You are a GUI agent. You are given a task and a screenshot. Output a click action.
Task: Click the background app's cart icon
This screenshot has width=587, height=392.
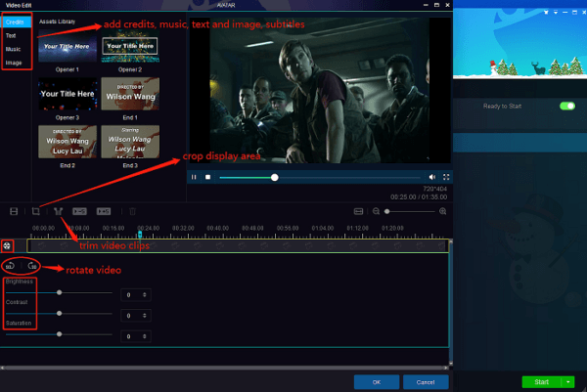[x=546, y=13]
